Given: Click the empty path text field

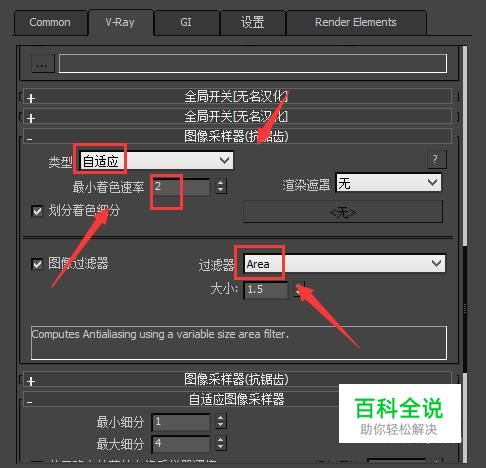Looking at the screenshot, I should click(x=253, y=64).
